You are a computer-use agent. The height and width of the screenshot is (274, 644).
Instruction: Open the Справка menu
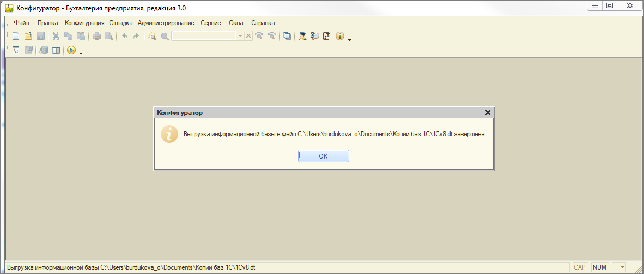click(x=263, y=23)
